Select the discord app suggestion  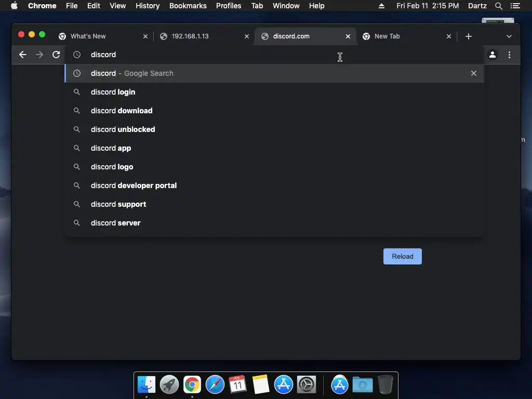(274, 148)
